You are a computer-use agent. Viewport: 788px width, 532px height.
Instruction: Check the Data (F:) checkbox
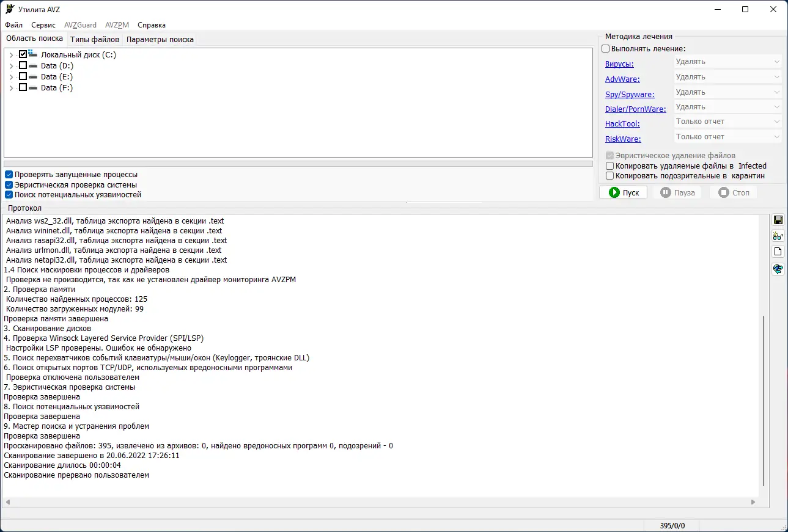[23, 87]
